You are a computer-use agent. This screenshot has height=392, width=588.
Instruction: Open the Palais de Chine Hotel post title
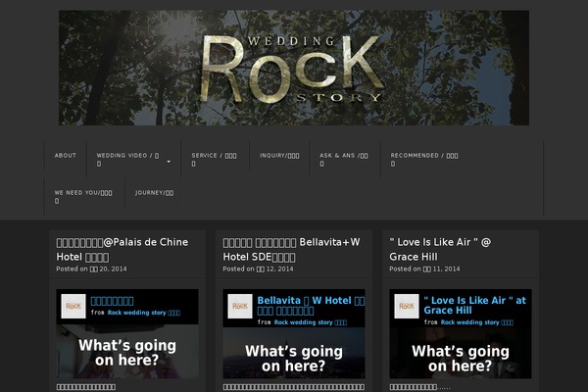pyautogui.click(x=122, y=250)
